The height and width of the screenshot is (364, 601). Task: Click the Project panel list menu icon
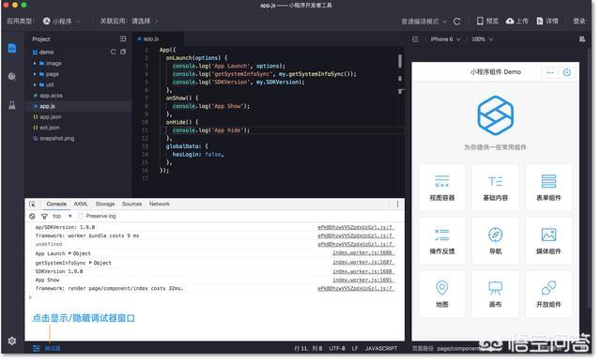click(x=123, y=38)
